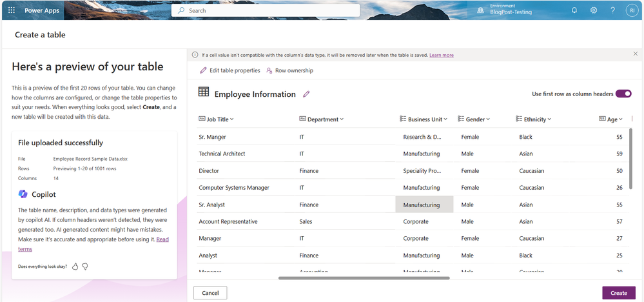The height and width of the screenshot is (302, 644).
Task: Click the environment icon beside BlogPost-Testing
Action: [480, 11]
